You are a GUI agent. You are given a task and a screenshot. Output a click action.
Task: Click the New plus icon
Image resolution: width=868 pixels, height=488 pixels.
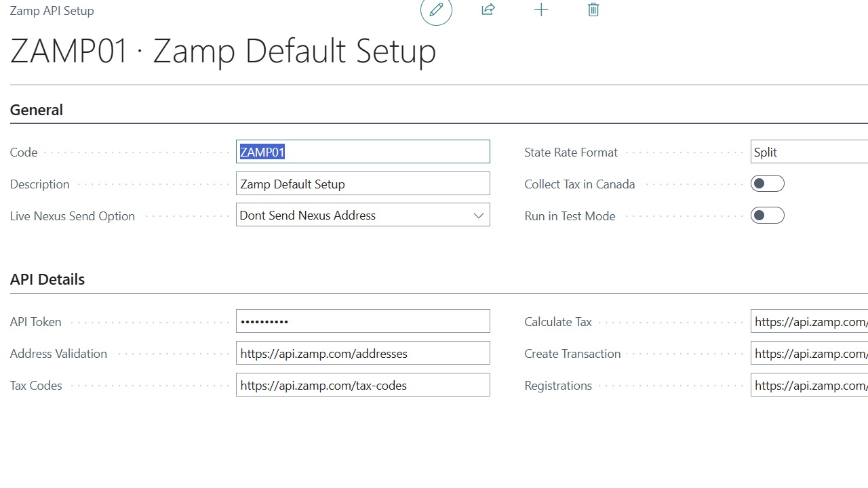pyautogui.click(x=541, y=9)
